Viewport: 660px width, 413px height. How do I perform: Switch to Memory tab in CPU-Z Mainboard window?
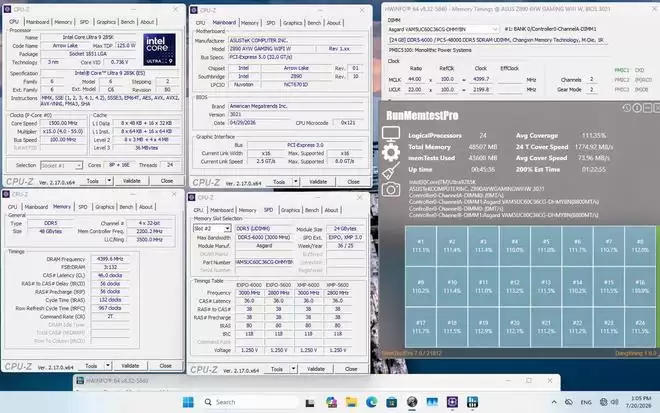tap(250, 23)
